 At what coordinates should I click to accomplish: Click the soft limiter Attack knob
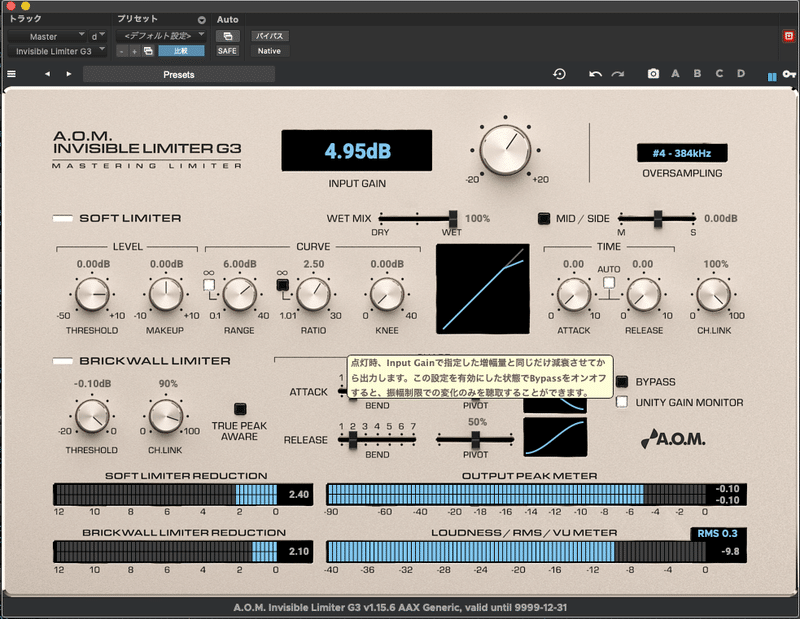tap(574, 294)
